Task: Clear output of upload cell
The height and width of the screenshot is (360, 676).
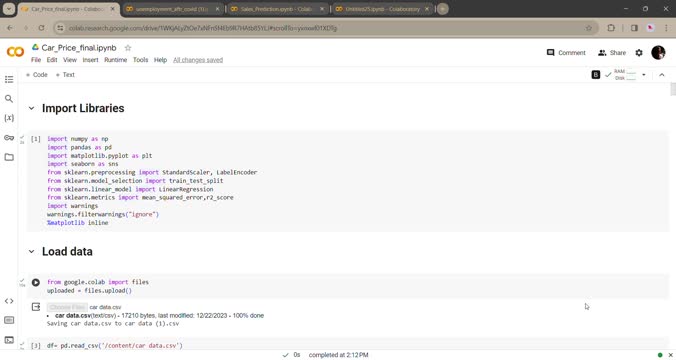Action: point(36,307)
